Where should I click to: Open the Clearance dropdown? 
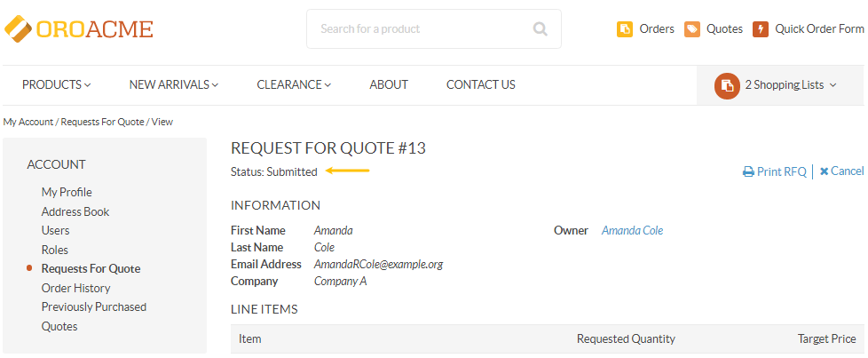[294, 84]
